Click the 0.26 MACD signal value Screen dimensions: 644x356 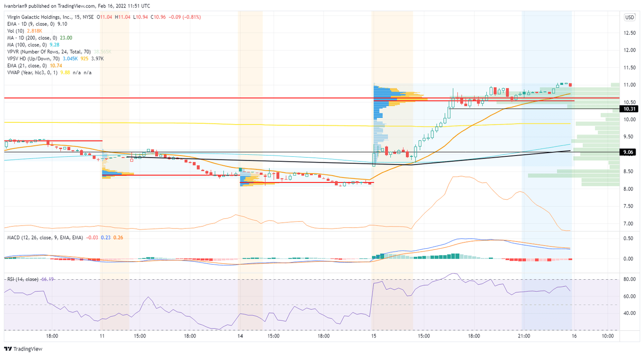pos(118,238)
